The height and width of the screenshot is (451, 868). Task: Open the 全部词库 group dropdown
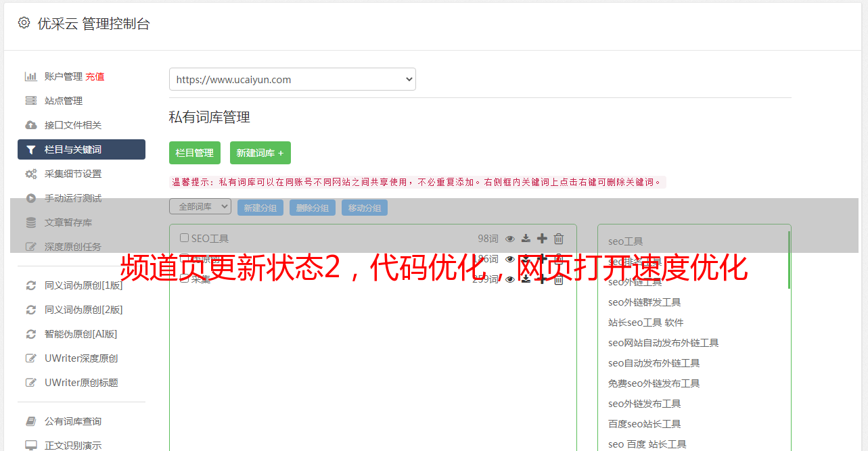(x=200, y=207)
